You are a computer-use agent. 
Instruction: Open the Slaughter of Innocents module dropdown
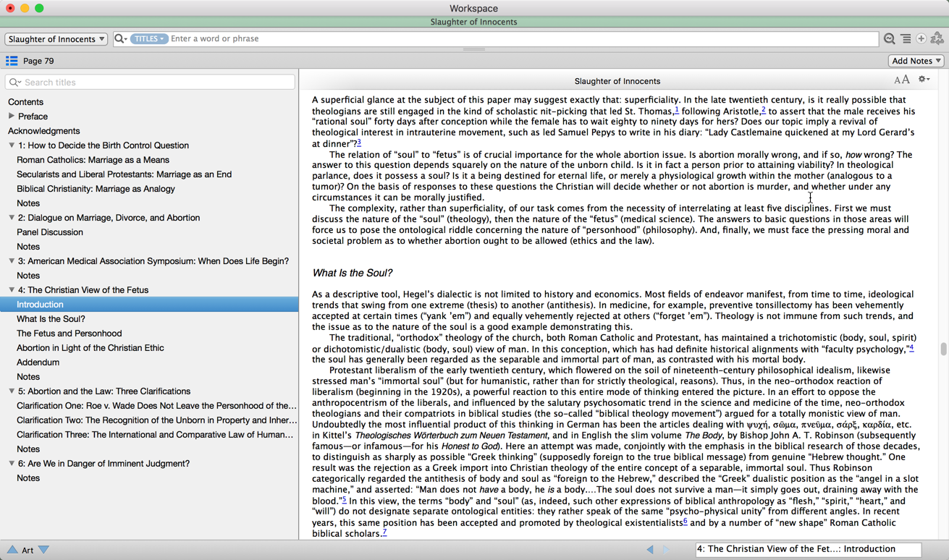(x=56, y=39)
